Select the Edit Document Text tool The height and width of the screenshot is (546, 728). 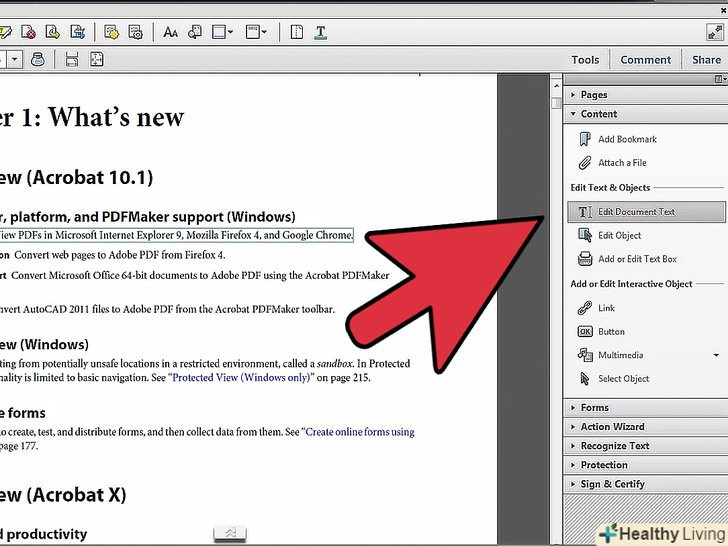[636, 212]
